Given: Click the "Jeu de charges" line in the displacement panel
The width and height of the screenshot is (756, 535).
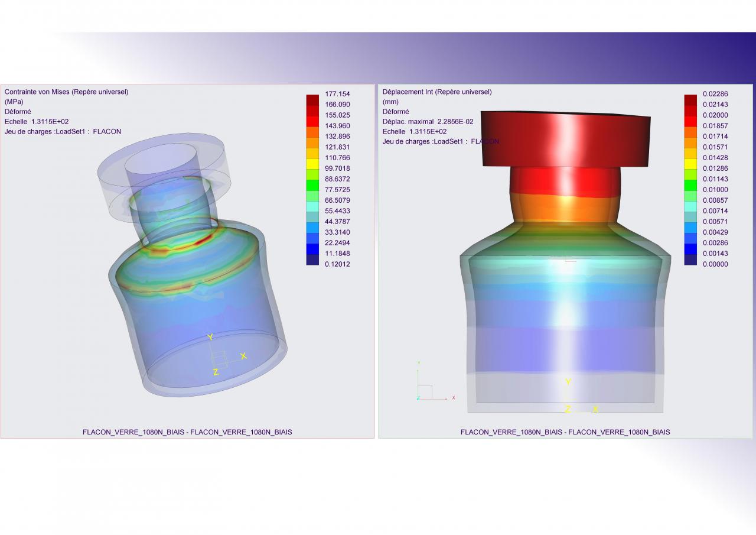Looking at the screenshot, I should [441, 142].
